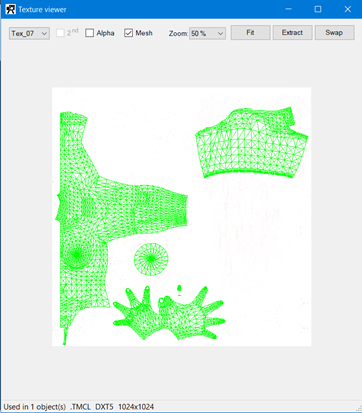
Task: Uncheck the Mesh checkbox
Action: coord(128,33)
